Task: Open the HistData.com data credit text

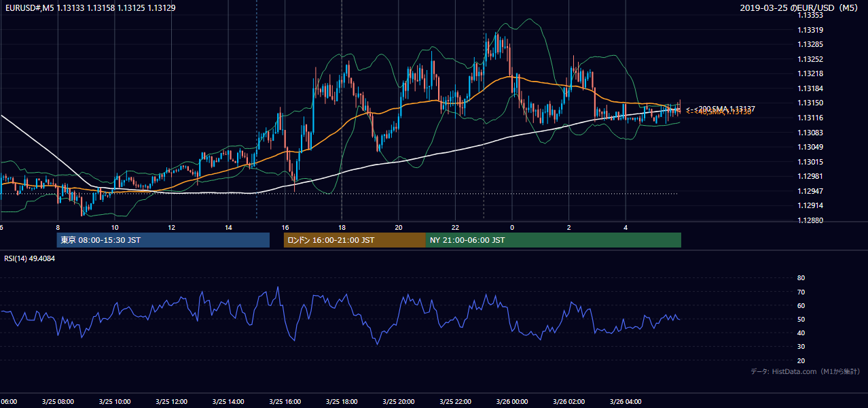Action: [805, 371]
